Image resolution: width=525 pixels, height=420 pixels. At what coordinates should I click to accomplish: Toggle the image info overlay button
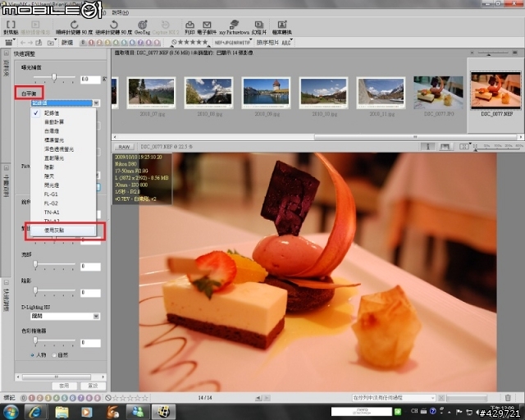tap(427, 147)
